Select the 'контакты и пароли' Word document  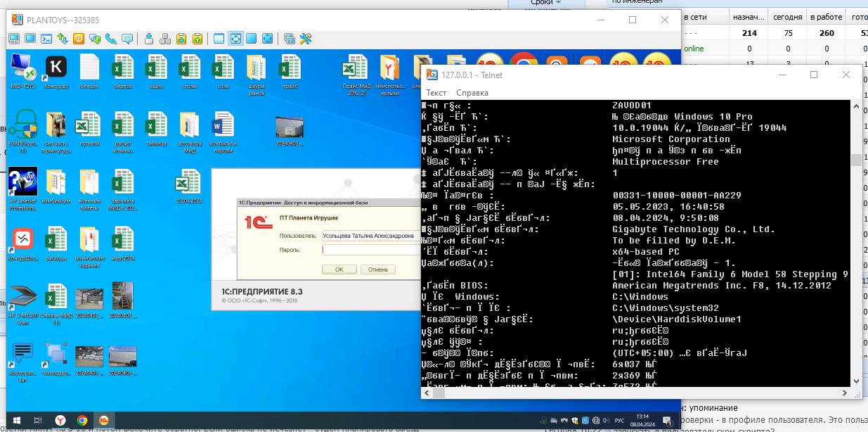[223, 129]
